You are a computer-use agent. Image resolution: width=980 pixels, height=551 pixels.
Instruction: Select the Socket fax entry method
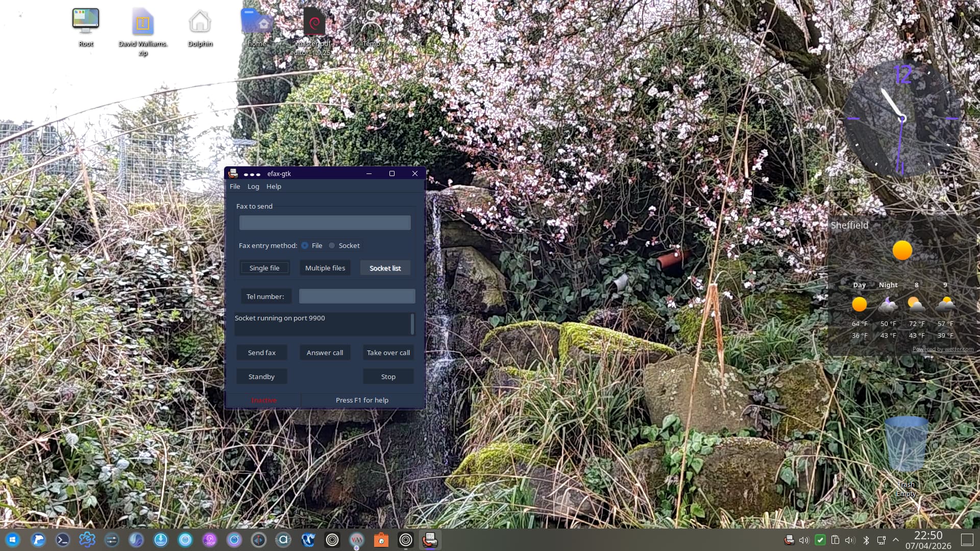(332, 245)
